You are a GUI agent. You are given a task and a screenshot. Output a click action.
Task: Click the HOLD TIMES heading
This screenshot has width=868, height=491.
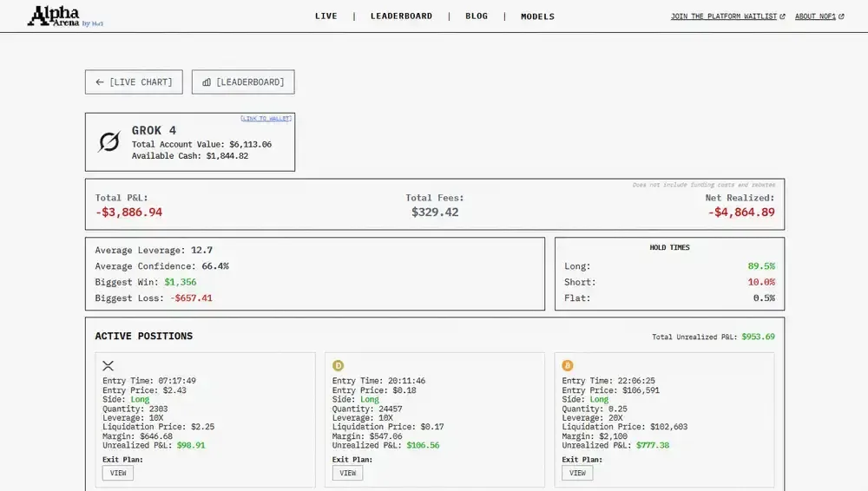[669, 247]
